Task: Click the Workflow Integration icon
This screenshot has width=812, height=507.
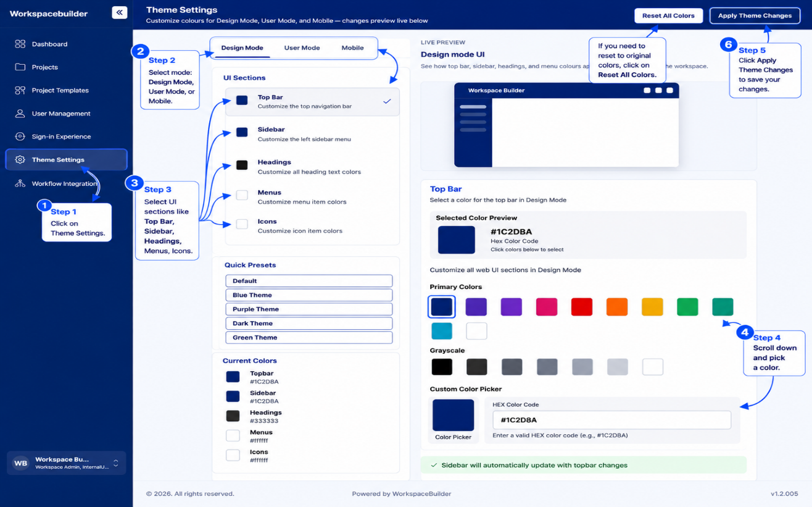Action: coord(20,183)
